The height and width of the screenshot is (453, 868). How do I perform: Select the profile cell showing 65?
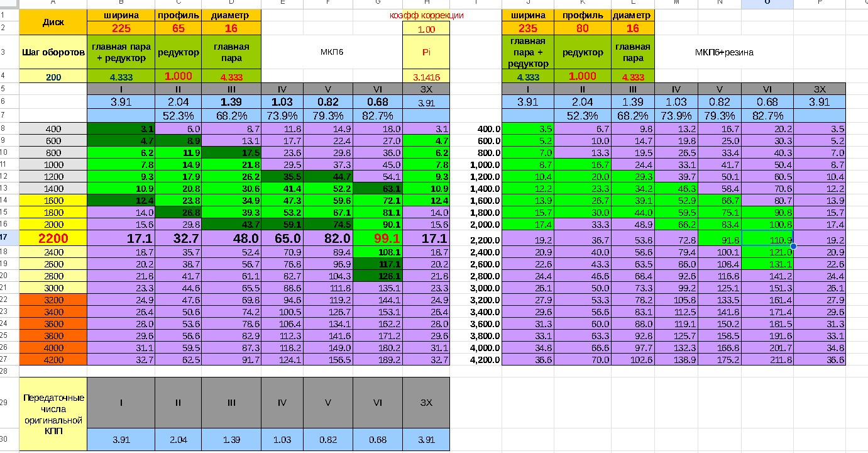pyautogui.click(x=178, y=28)
